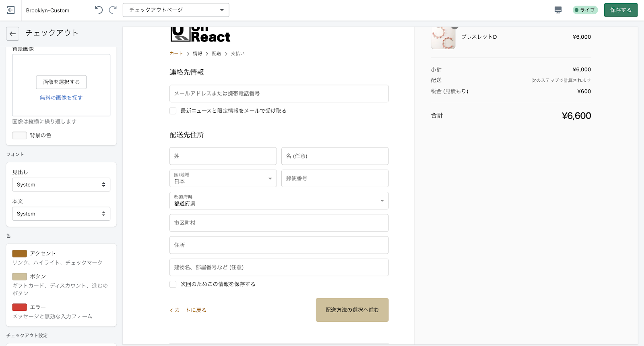Toggle the newsletter email checkbox

(x=173, y=111)
